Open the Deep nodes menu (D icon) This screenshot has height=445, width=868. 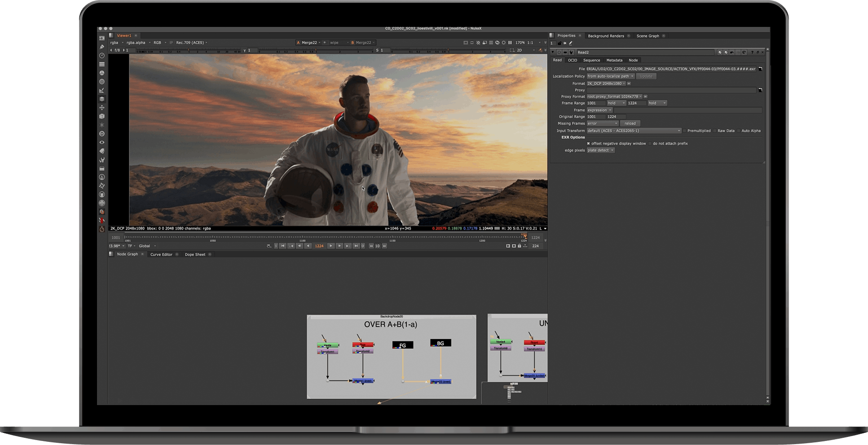[x=102, y=134]
